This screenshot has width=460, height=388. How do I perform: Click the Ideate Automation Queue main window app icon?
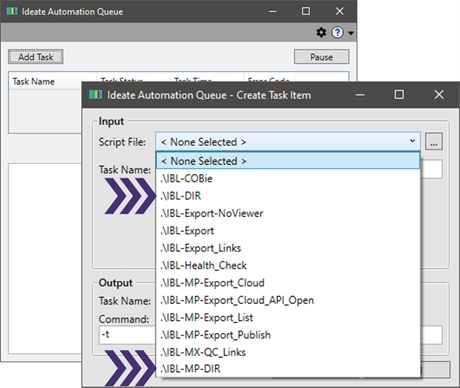[12, 11]
